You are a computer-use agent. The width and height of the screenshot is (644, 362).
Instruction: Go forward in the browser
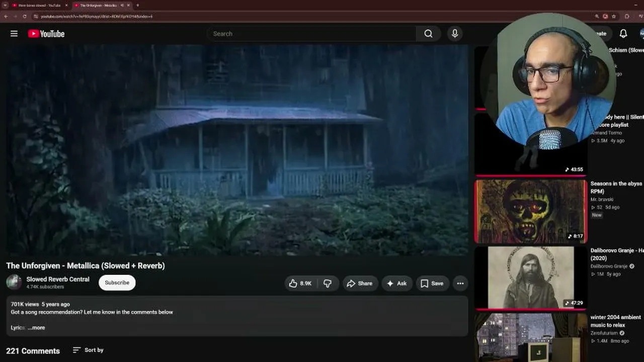point(15,16)
